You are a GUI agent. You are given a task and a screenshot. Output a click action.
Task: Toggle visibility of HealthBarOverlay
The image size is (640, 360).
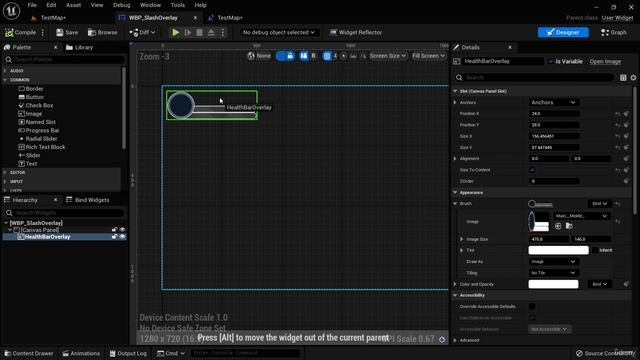(122, 237)
